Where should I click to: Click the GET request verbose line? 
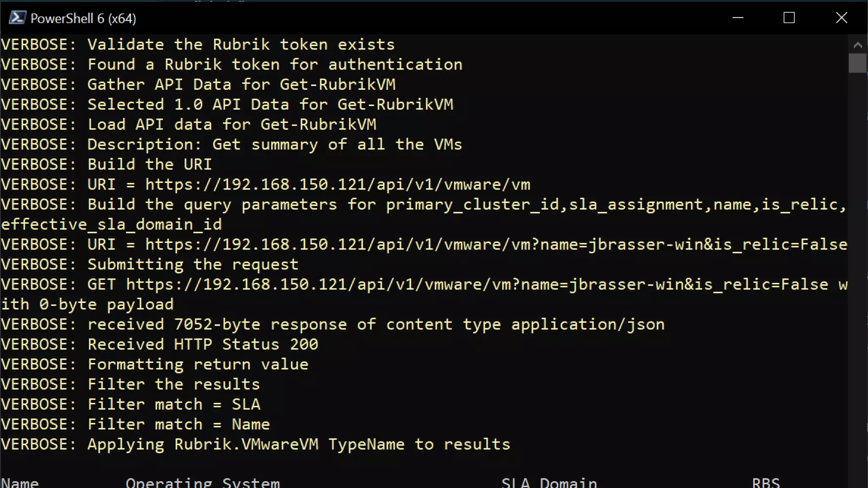click(424, 294)
